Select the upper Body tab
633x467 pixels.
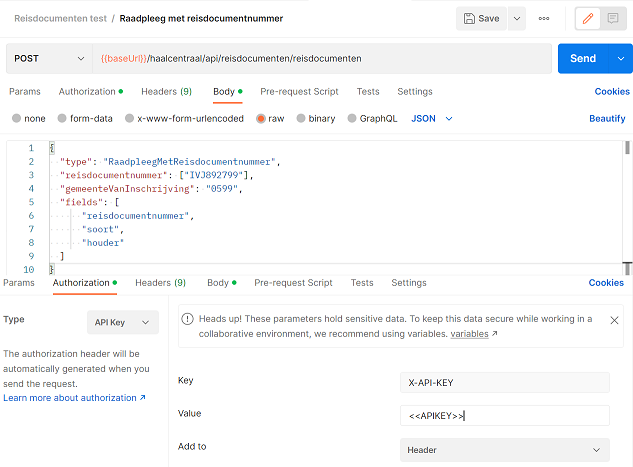pos(228,92)
